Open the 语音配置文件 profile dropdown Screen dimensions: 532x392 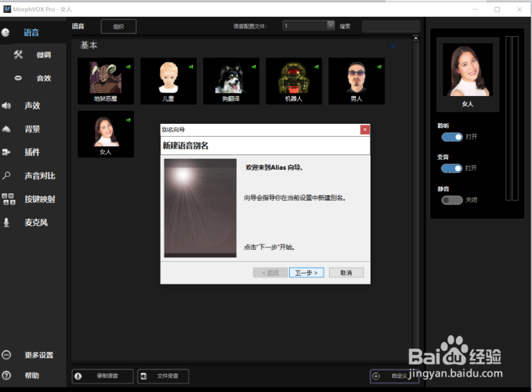(308, 25)
